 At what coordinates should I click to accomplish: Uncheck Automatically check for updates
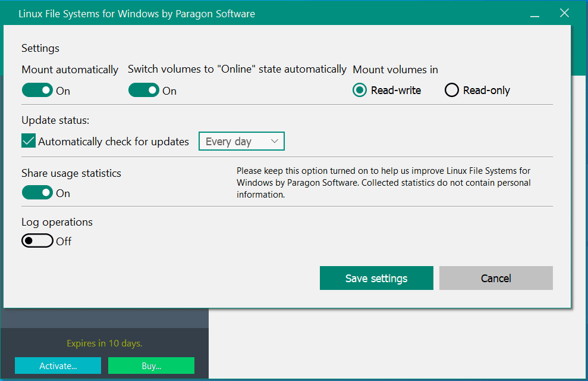[29, 140]
